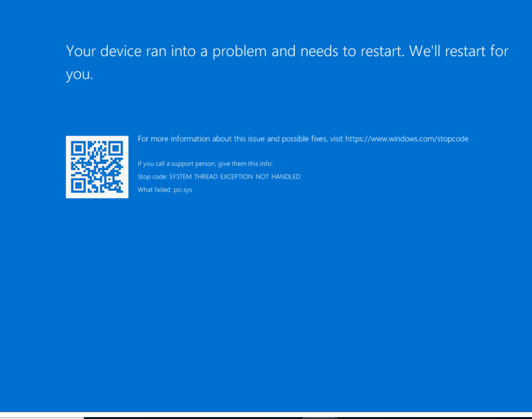532x419 pixels.
Task: Click the 'What failed: pci.sys' line
Action: click(165, 190)
